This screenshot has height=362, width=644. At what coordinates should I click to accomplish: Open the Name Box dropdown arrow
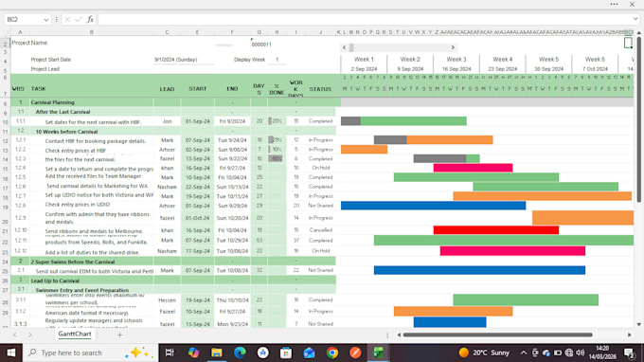(45, 20)
